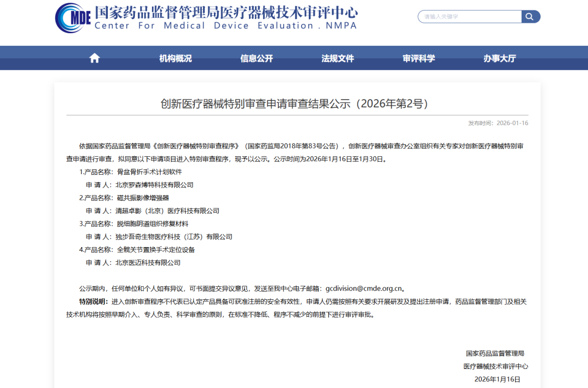
Task: Click the magnifier search button
Action: click(x=530, y=16)
